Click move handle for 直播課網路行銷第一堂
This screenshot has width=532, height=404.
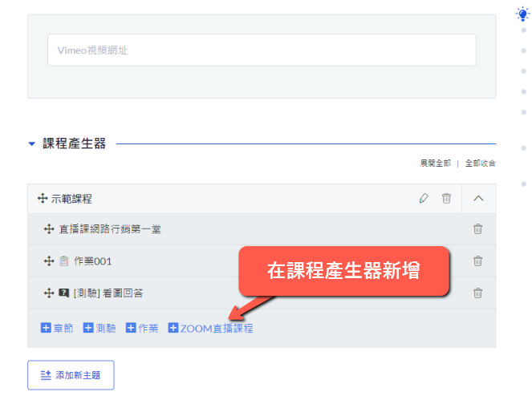coord(49,228)
